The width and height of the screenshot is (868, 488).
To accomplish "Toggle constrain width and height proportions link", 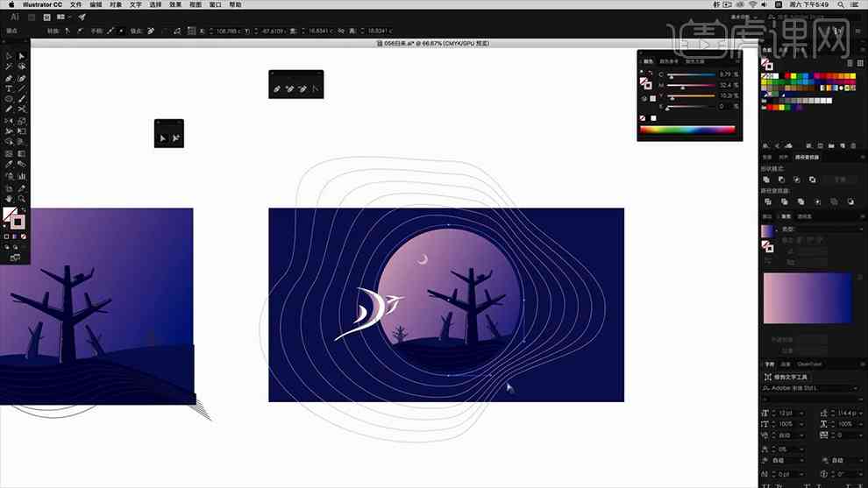I will coord(341,31).
